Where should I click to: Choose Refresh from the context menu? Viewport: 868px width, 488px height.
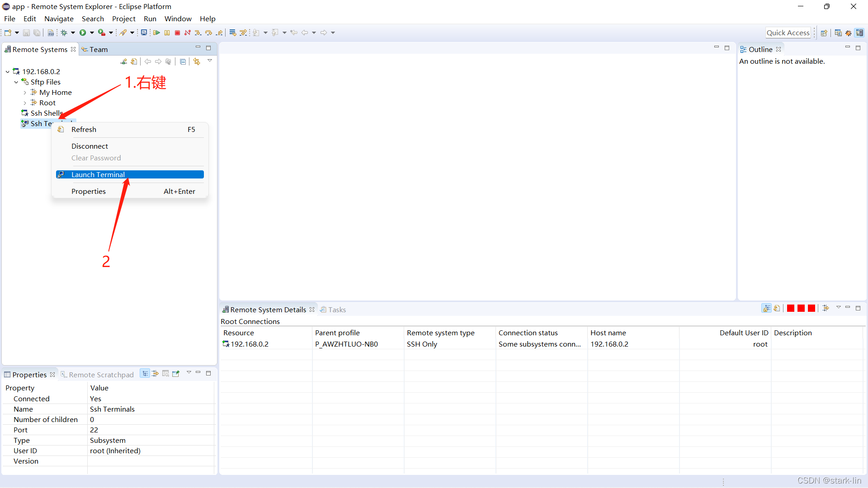click(130, 129)
